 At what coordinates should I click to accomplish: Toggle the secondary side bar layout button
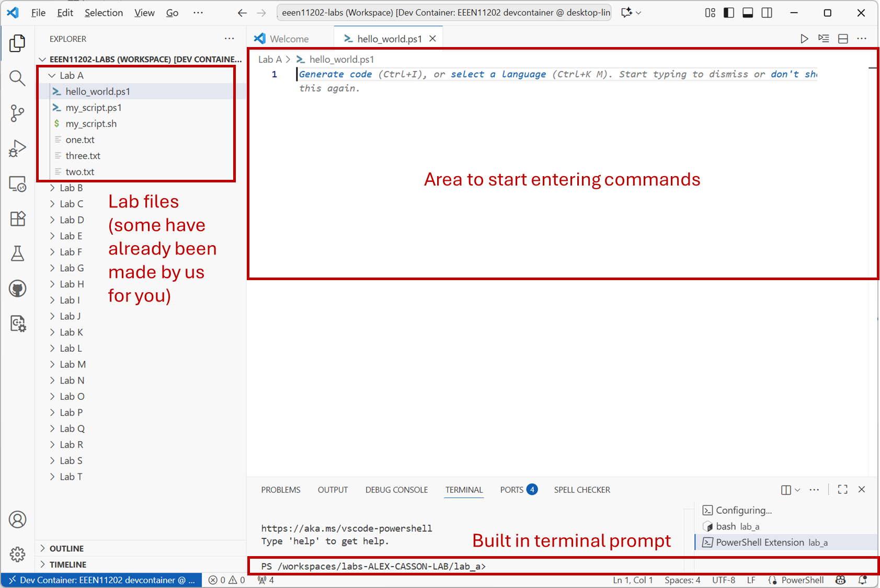[767, 13]
